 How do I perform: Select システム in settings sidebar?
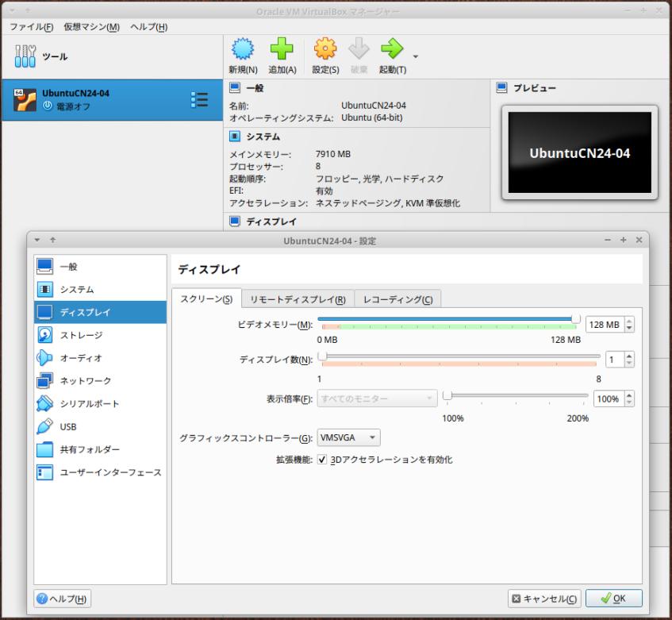[100, 290]
